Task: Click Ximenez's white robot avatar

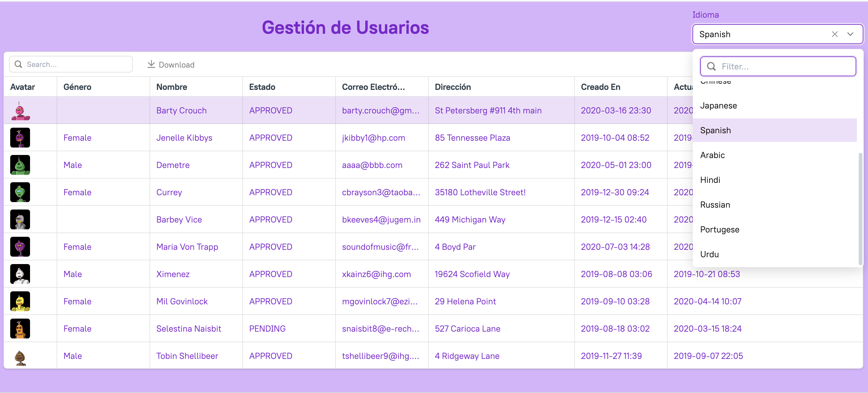Action: [x=20, y=274]
